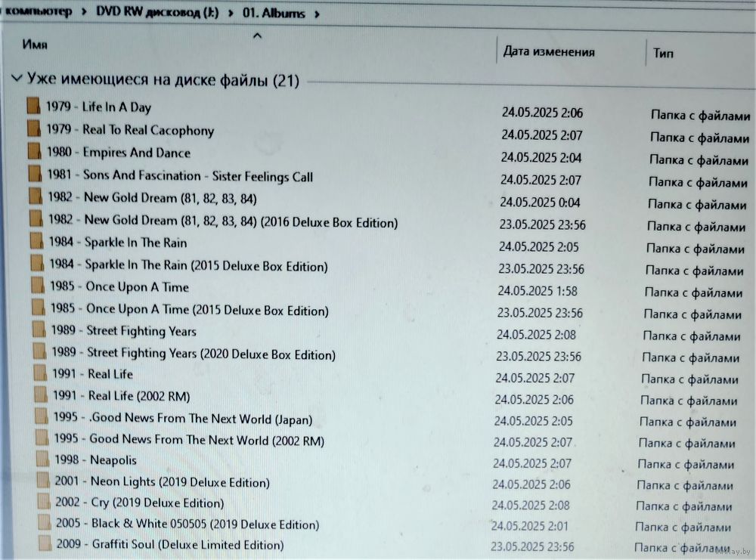Go to DVD RW дисковод (J:) in breadcrumb
Image resolution: width=756 pixels, height=560 pixels.
click(x=157, y=12)
